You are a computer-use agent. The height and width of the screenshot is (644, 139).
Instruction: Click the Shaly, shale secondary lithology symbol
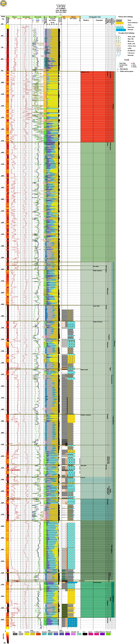(118, 37)
